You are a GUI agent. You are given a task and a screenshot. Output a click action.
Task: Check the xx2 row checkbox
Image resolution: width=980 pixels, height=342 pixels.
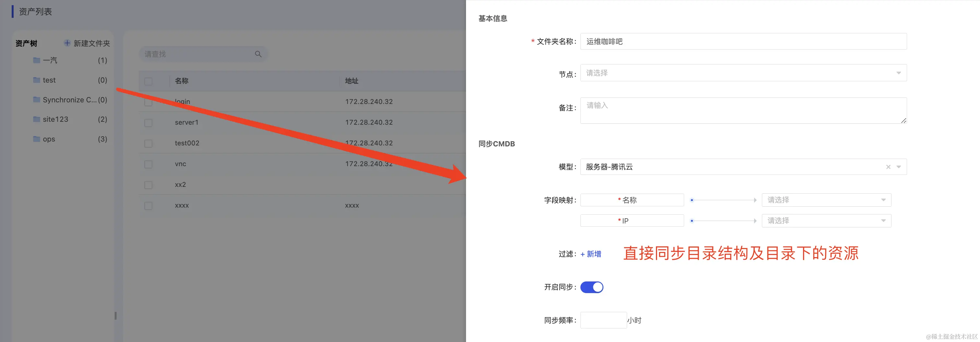click(148, 185)
